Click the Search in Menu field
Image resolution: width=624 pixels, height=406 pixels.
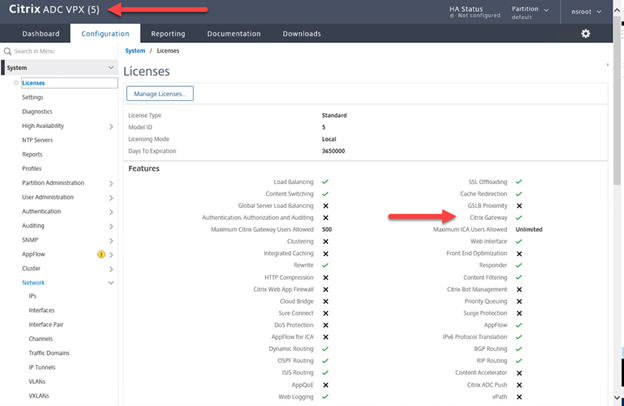pos(60,51)
